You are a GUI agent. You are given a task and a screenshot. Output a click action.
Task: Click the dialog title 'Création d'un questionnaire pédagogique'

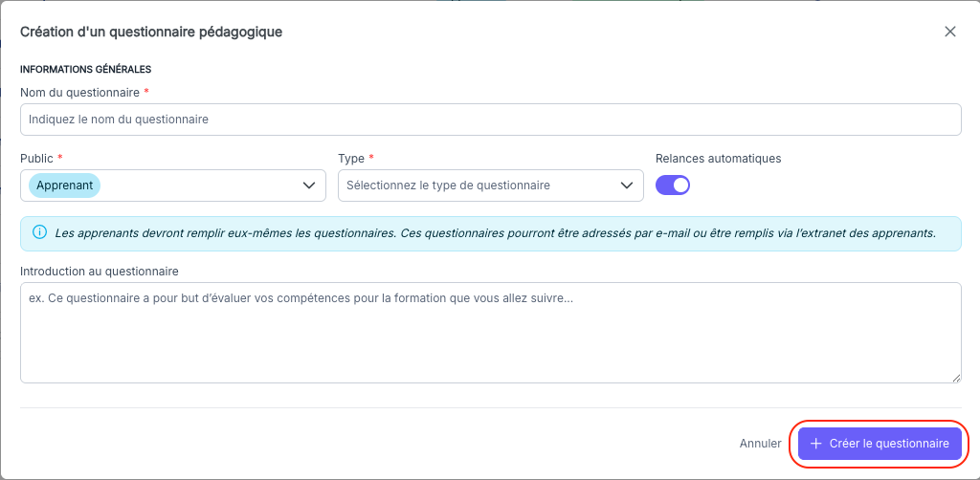(151, 32)
